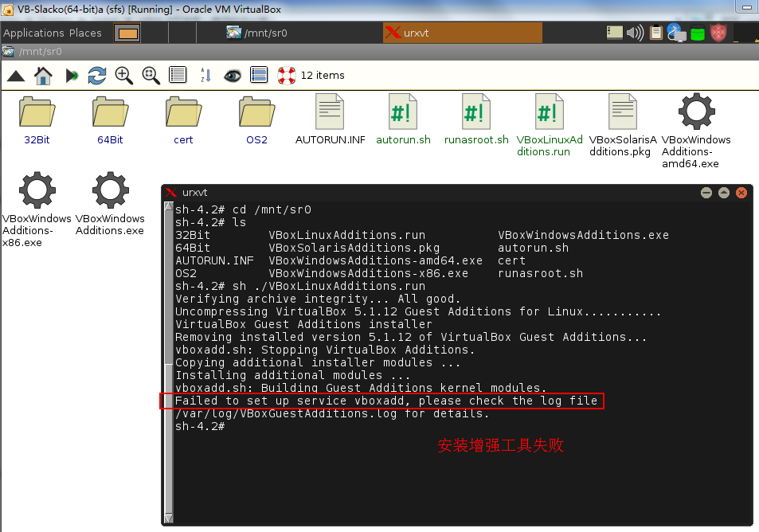Click 'Removing installed version 5.1.12' line
The height and width of the screenshot is (532, 759).
click(x=411, y=337)
